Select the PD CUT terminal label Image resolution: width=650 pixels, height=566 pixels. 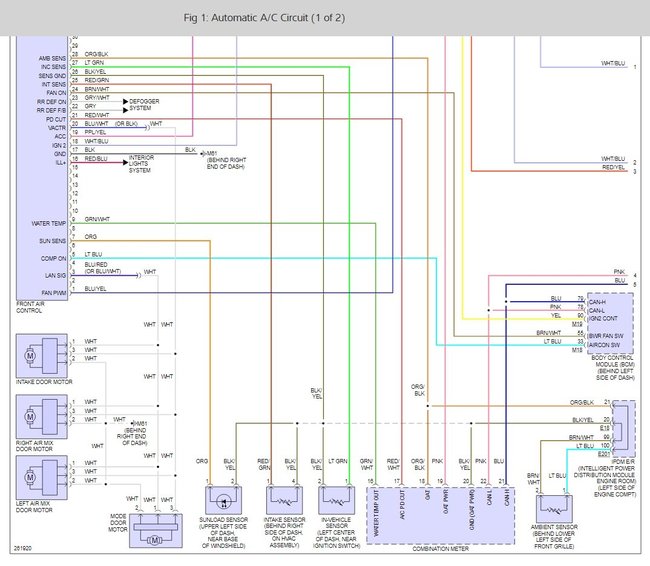click(56, 119)
